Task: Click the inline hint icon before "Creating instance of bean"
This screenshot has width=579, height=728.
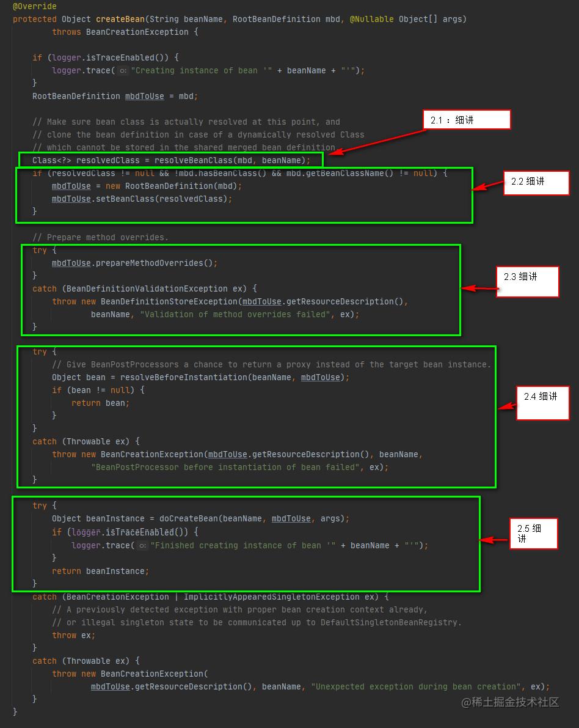Action: click(x=122, y=70)
